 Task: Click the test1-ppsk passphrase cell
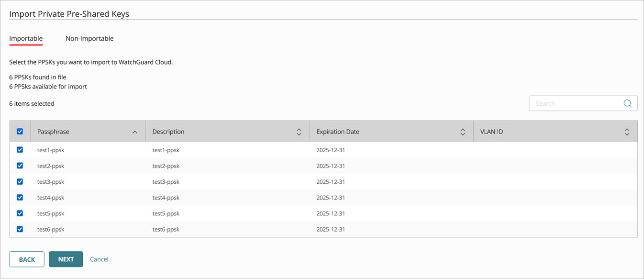51,150
